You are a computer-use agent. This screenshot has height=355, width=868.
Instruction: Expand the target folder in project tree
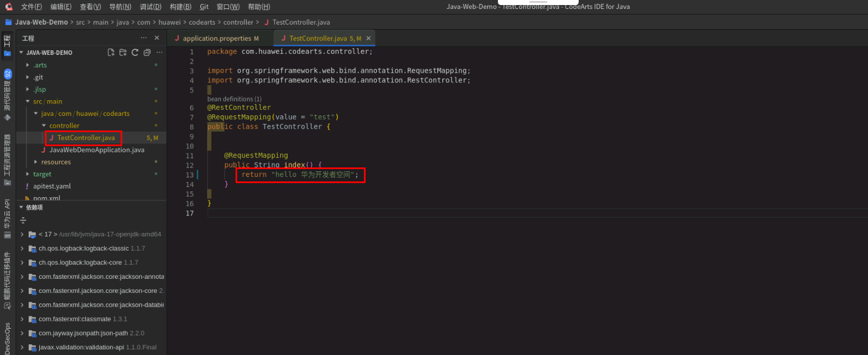click(27, 174)
